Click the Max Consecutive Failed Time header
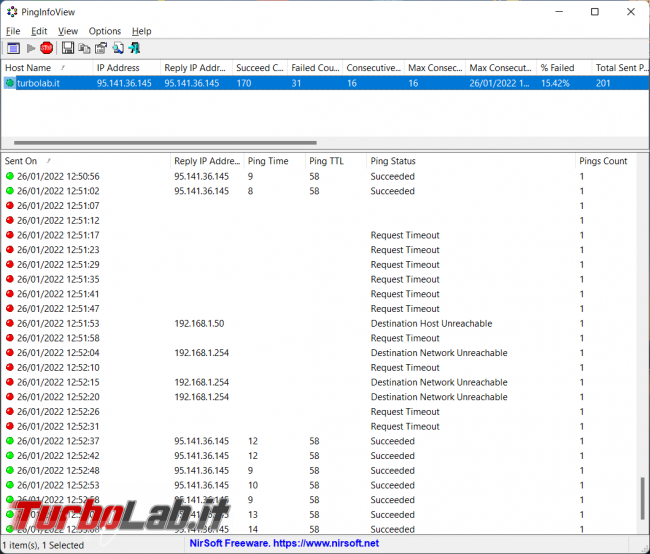650x554 pixels. click(x=501, y=68)
